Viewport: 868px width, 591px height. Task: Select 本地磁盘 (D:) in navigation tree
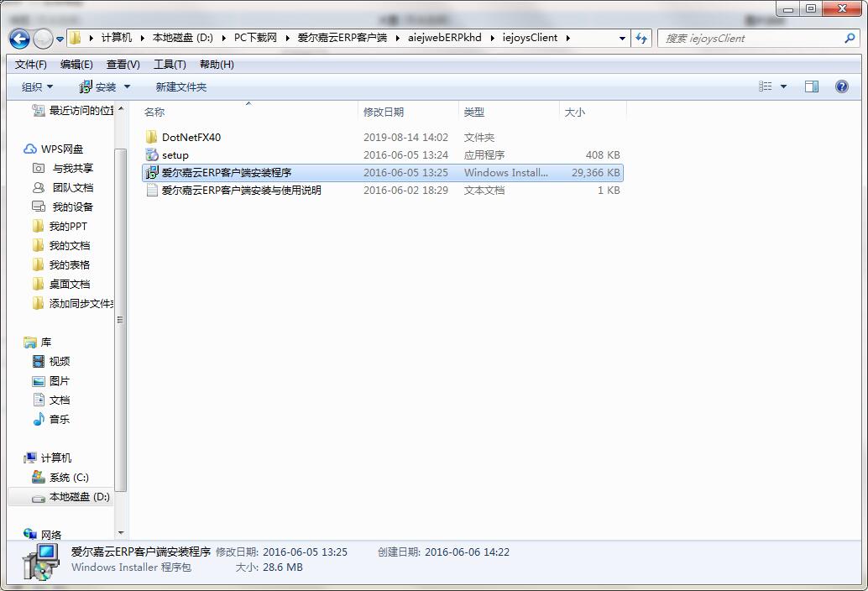tap(79, 497)
